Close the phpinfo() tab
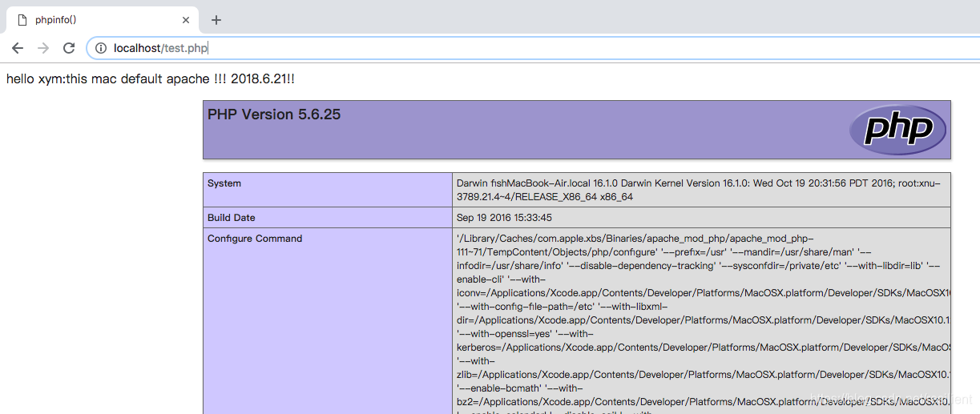 click(x=186, y=20)
